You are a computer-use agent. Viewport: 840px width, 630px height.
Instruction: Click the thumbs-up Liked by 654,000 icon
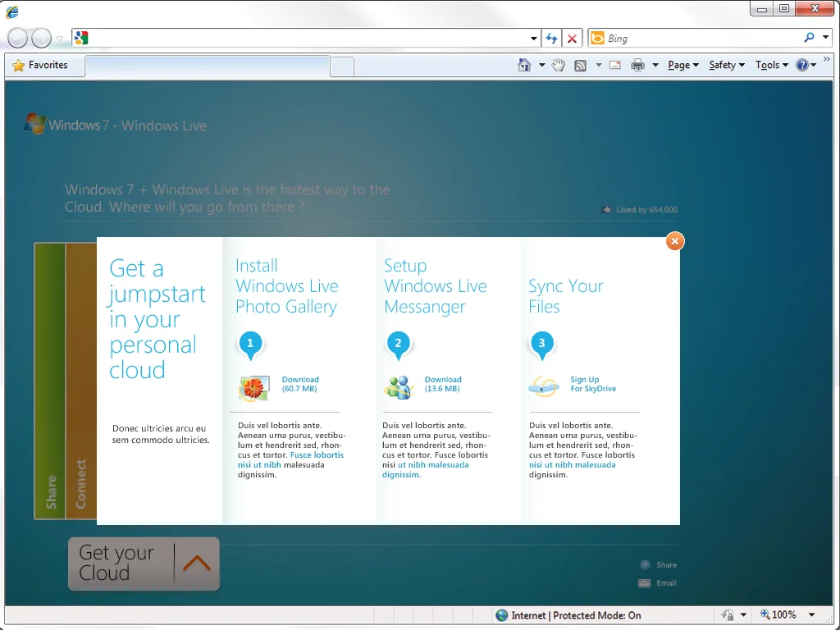pos(607,209)
